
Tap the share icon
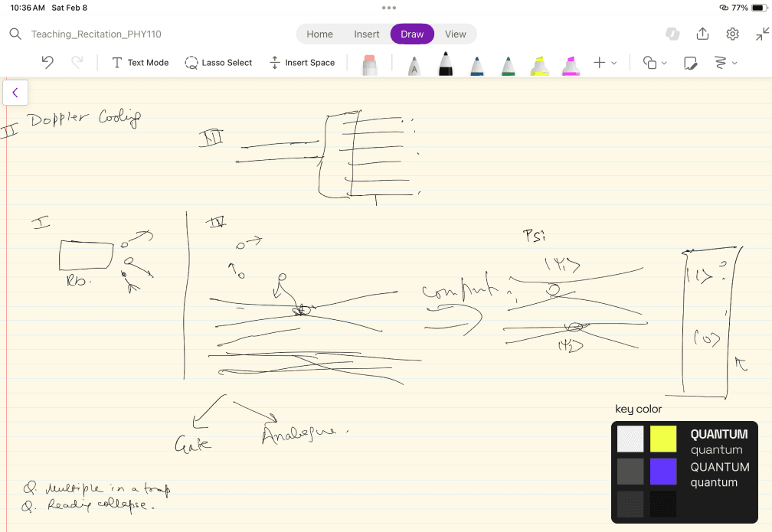click(702, 34)
